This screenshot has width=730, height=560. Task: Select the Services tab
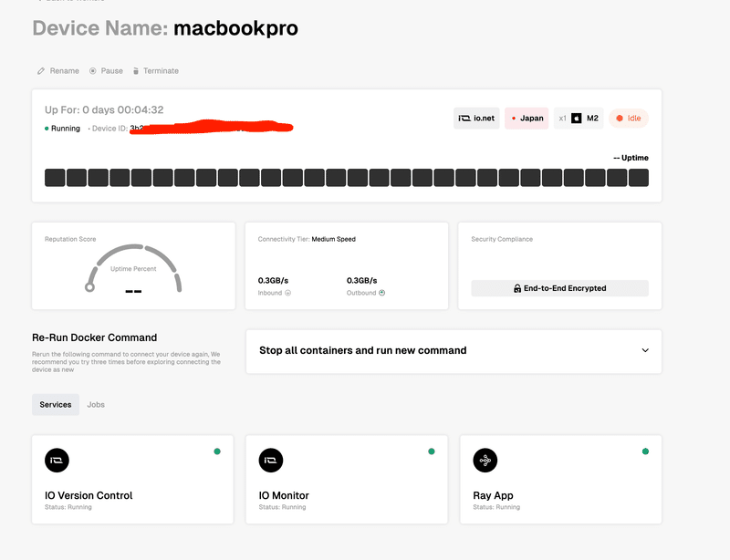click(56, 405)
